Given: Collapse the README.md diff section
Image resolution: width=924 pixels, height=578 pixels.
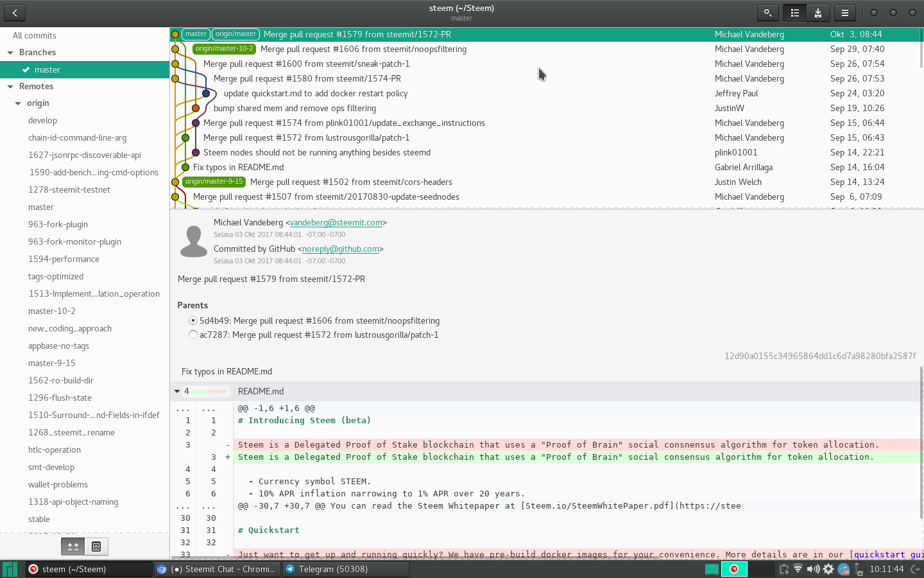Looking at the screenshot, I should pyautogui.click(x=177, y=391).
